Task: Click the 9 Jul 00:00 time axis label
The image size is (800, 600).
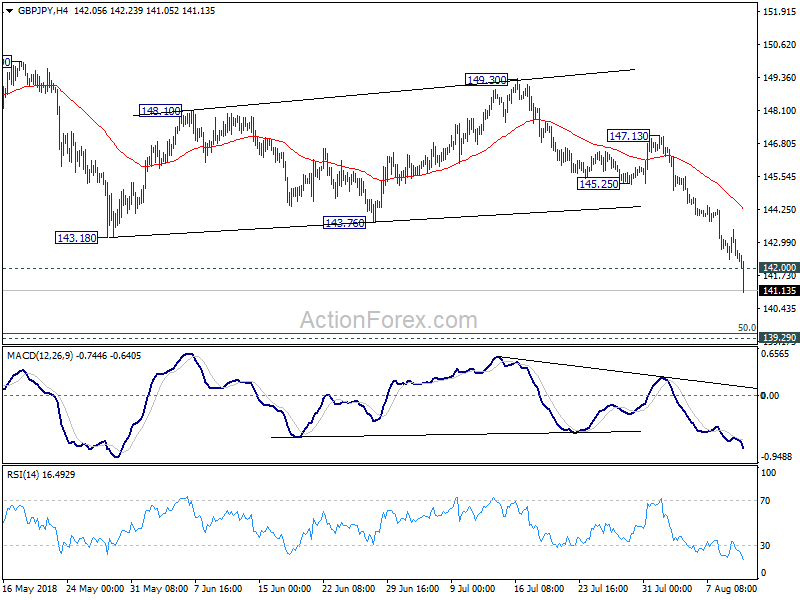Action: tap(472, 588)
